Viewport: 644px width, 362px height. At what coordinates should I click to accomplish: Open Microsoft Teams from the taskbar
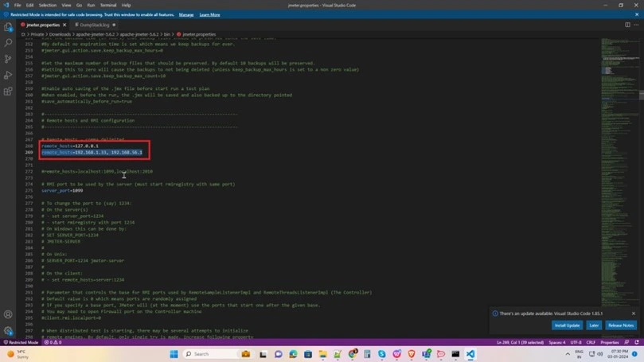[427, 354]
